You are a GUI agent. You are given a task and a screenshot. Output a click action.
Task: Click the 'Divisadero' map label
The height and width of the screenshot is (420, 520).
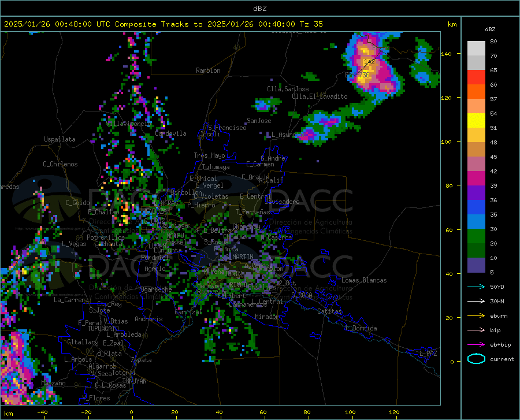click(x=282, y=202)
